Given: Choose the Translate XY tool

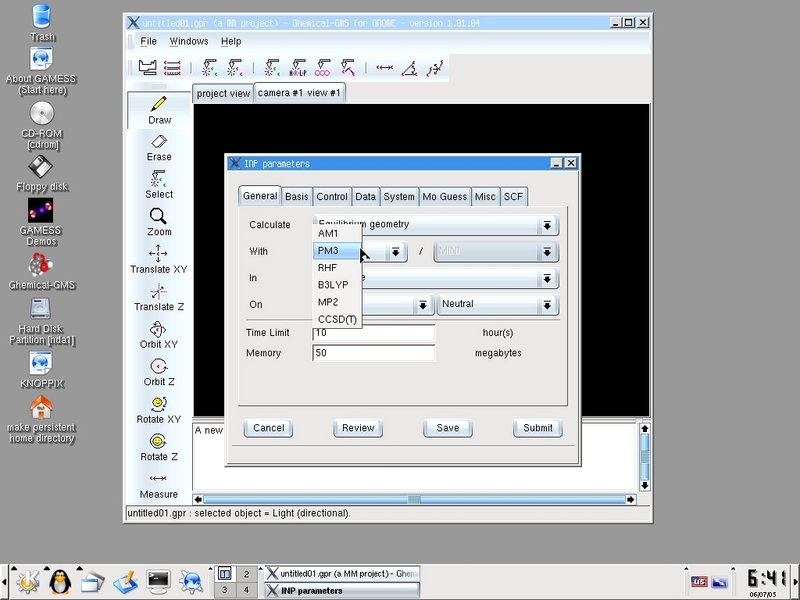Looking at the screenshot, I should tap(159, 259).
